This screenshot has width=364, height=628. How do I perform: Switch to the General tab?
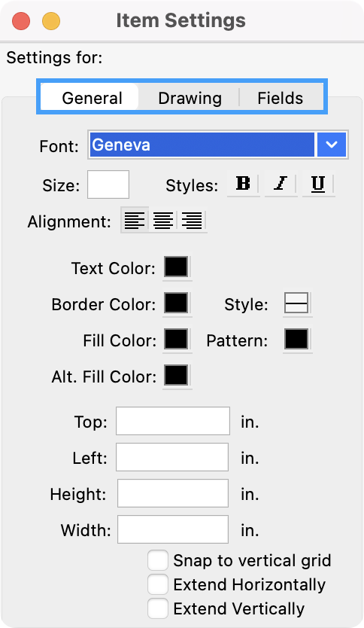pos(92,98)
